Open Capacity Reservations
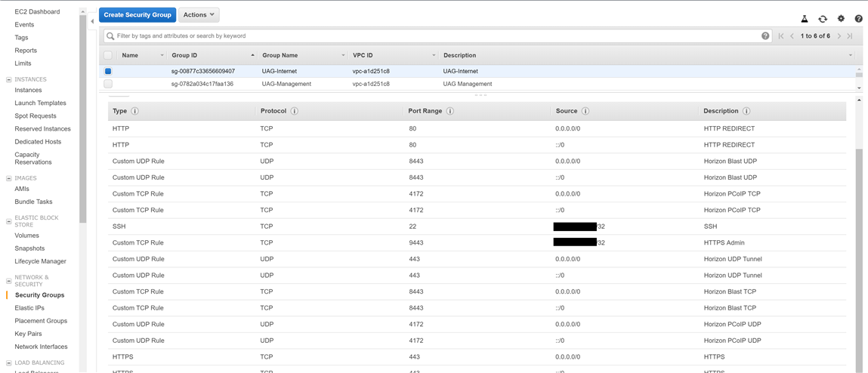868x373 pixels. (x=33, y=159)
